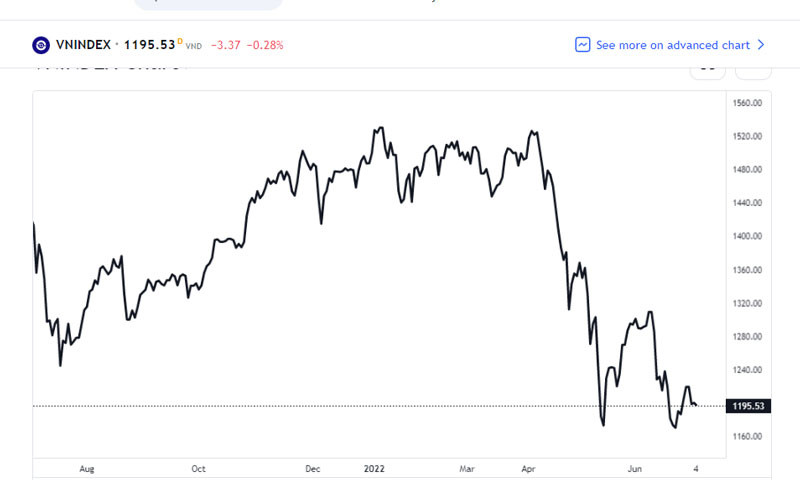Select the Apr marker on time axis
Image resolution: width=800 pixels, height=480 pixels.
tap(529, 467)
